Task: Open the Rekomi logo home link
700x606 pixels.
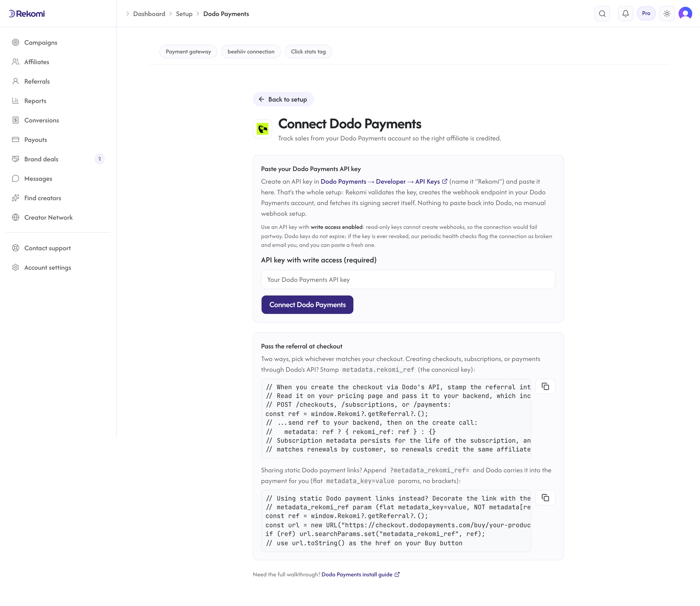Action: (x=27, y=14)
